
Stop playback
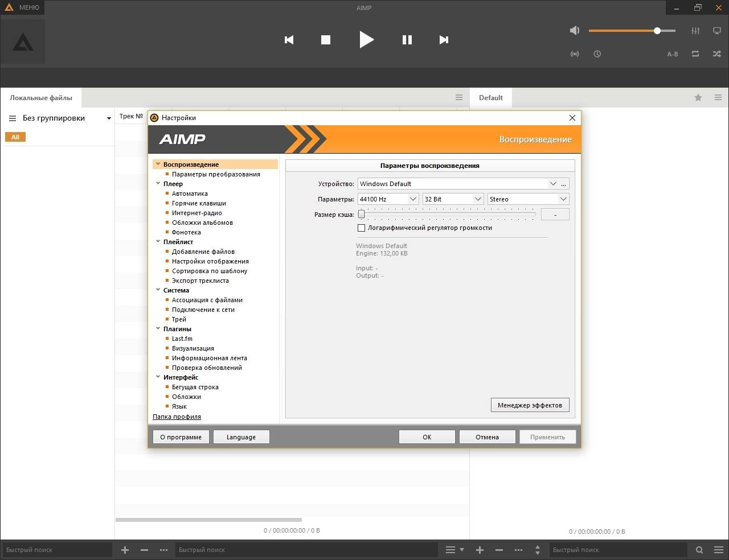click(326, 40)
